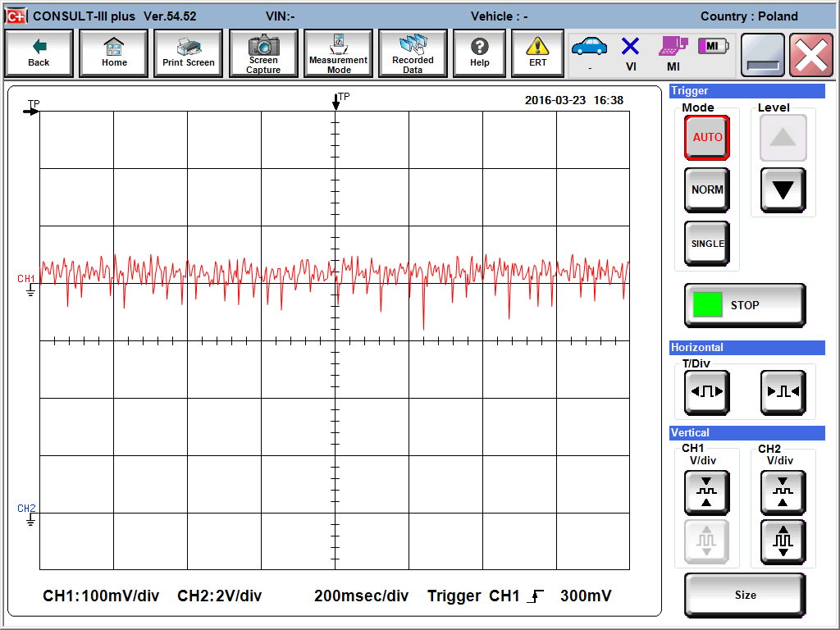Increase CH2 V/div vertical scale

click(x=783, y=542)
